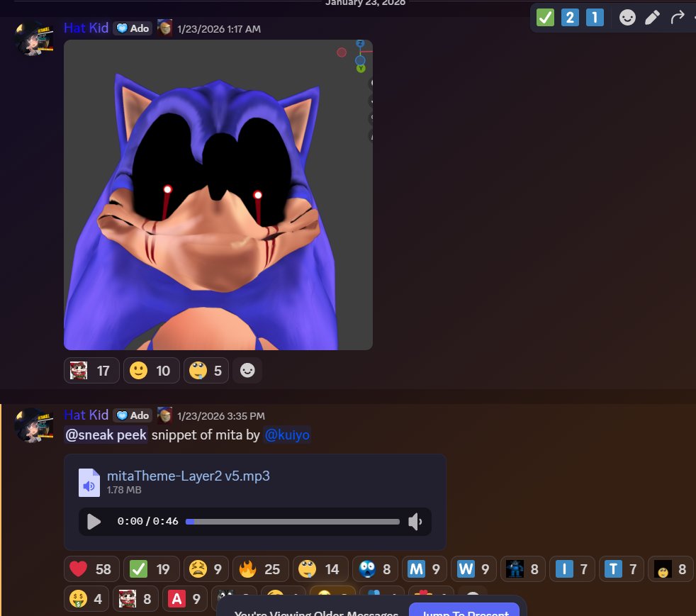Click the volume speaker icon in the audio player
Viewport: 696px width, 616px height.
point(415,522)
